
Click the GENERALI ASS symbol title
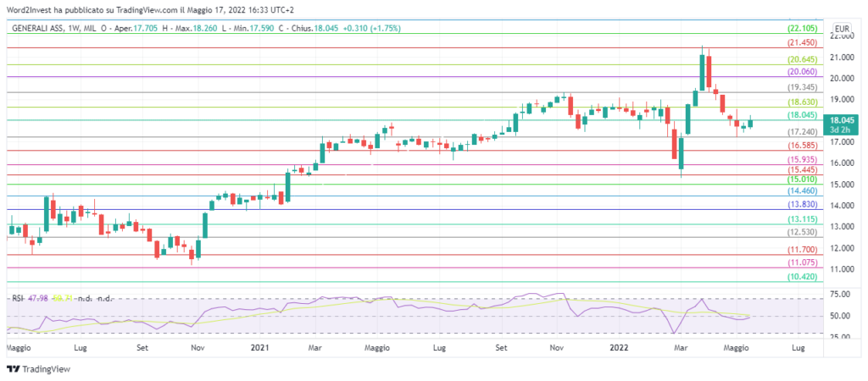coord(42,29)
